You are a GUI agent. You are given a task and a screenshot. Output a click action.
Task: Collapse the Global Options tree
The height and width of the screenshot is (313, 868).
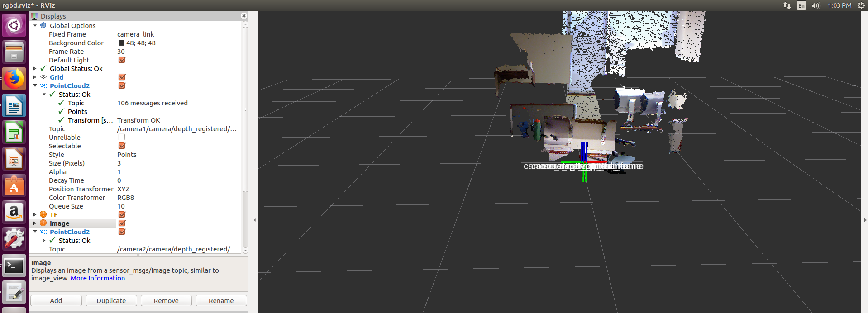tap(35, 26)
